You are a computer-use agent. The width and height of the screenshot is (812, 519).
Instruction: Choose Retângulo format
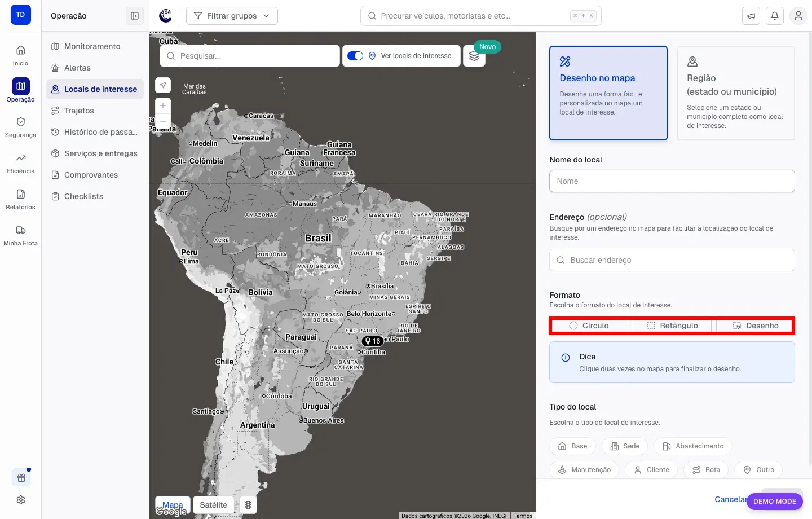coord(673,326)
